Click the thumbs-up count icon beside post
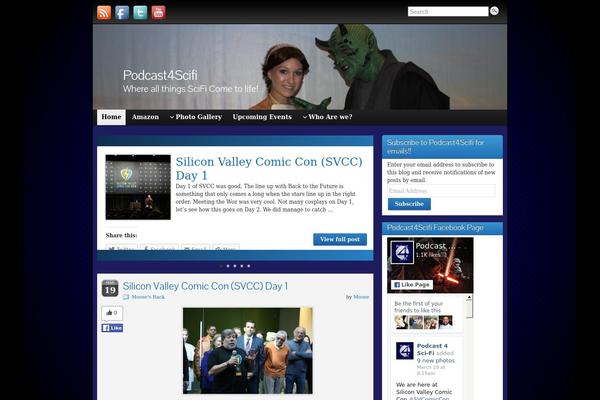Viewport: 600px width, 400px height. click(x=112, y=313)
